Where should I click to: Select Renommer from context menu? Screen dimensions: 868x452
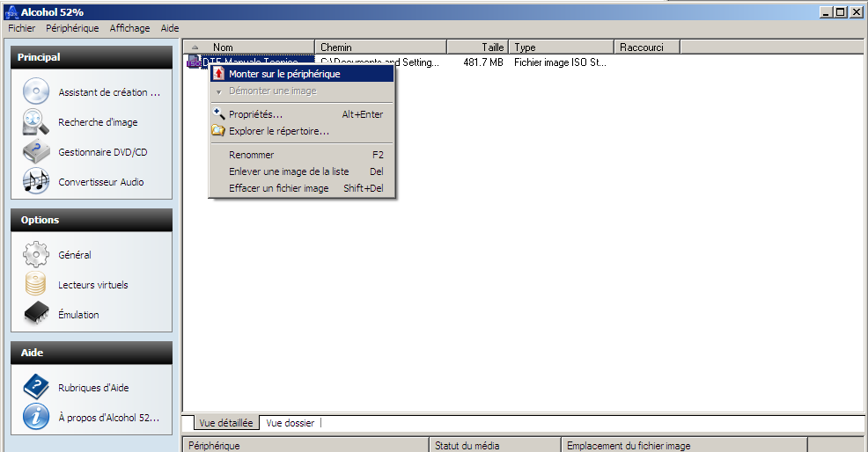(302, 155)
